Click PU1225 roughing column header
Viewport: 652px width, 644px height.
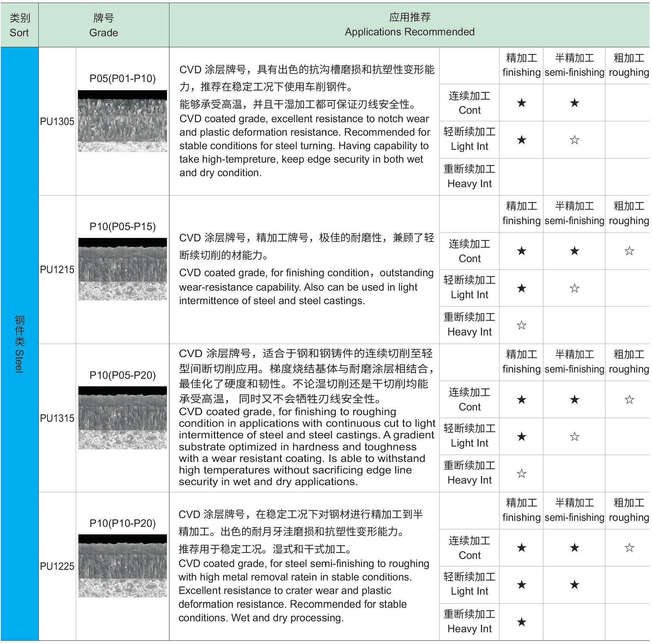629,510
